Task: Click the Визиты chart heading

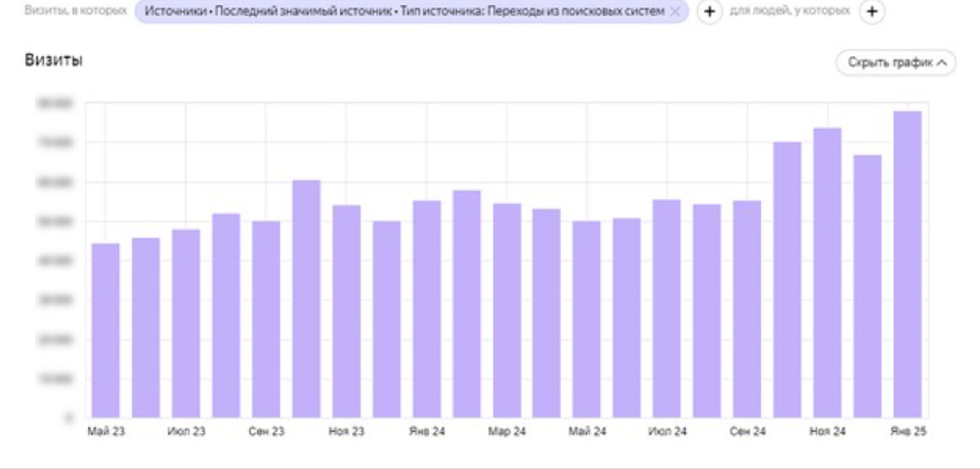Action: pos(55,61)
